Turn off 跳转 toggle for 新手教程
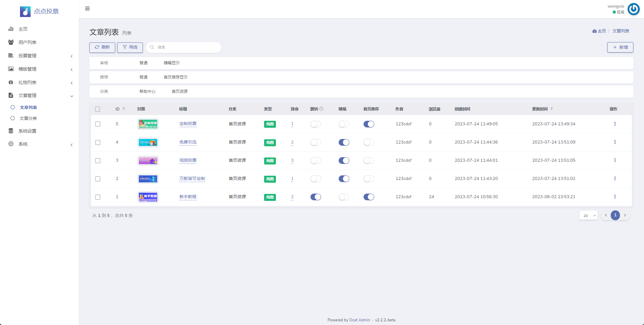Screen dimensions: 644x325 pos(316,197)
